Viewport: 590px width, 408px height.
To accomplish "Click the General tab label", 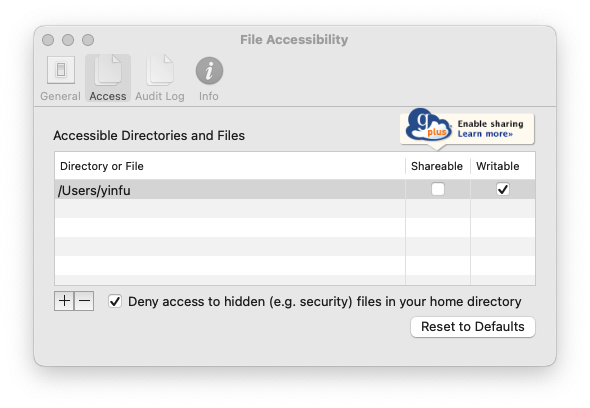I will coord(61,96).
